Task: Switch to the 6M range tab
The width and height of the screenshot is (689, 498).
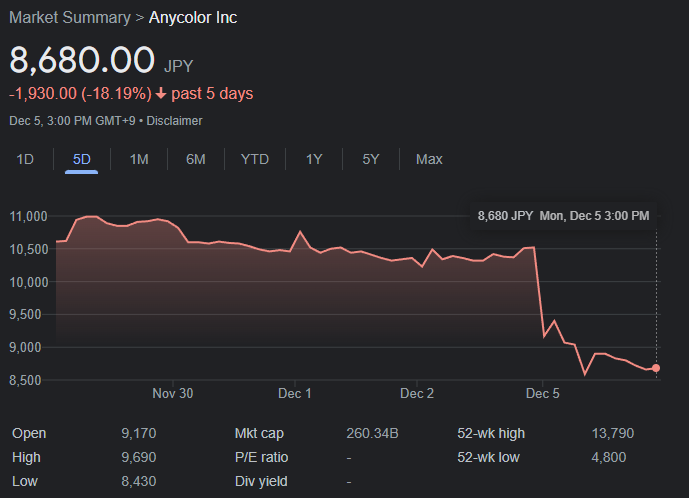Action: (x=196, y=159)
